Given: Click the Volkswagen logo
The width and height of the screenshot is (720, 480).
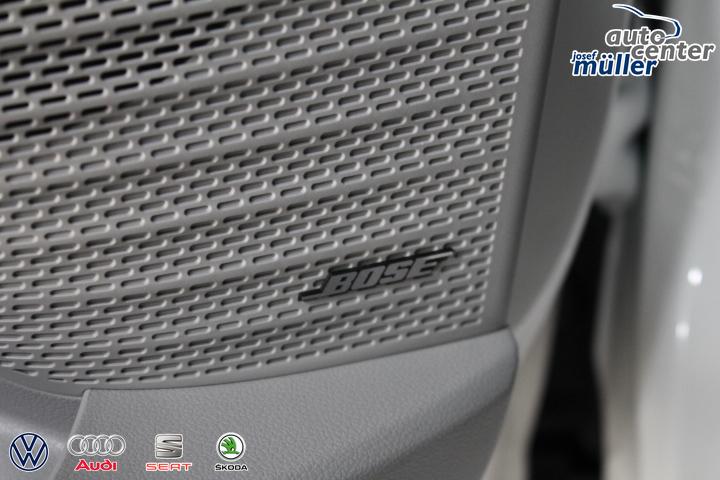Looking at the screenshot, I should click(x=29, y=452).
